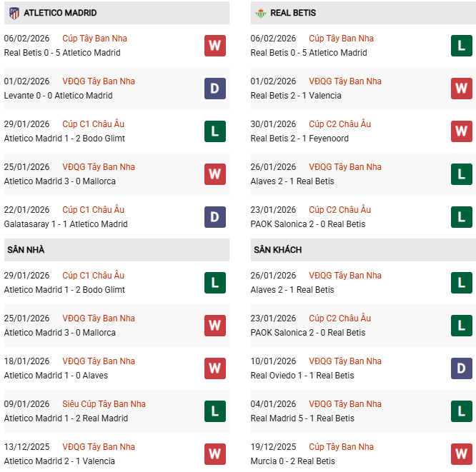Viewport: 476px width, 472px height.
Task: Click W badge for Real Betis vs Feyenoord
Action: pyautogui.click(x=461, y=131)
